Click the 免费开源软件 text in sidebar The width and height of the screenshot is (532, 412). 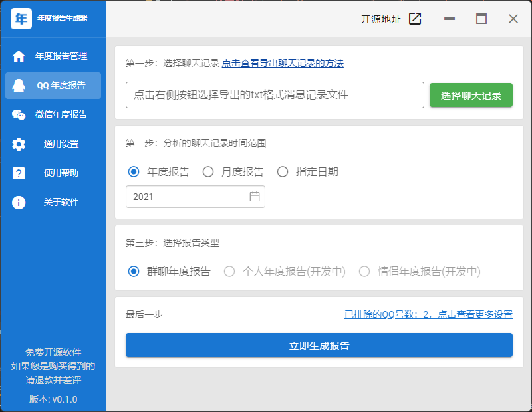(53, 353)
